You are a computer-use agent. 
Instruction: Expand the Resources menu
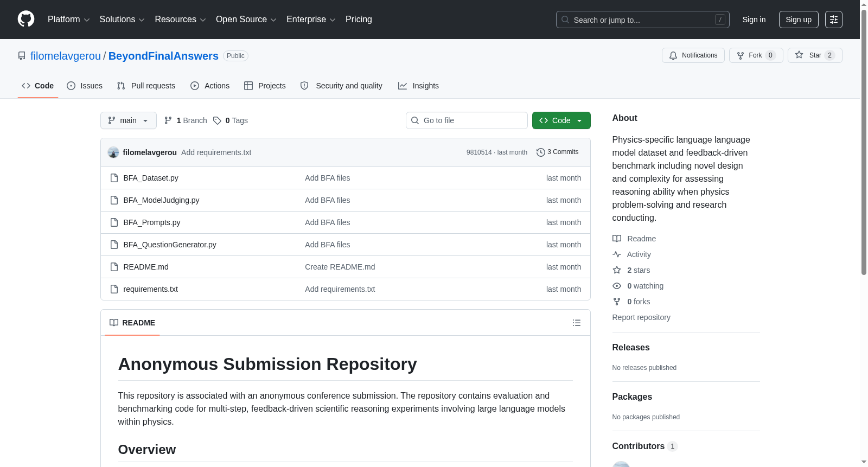coord(180,20)
